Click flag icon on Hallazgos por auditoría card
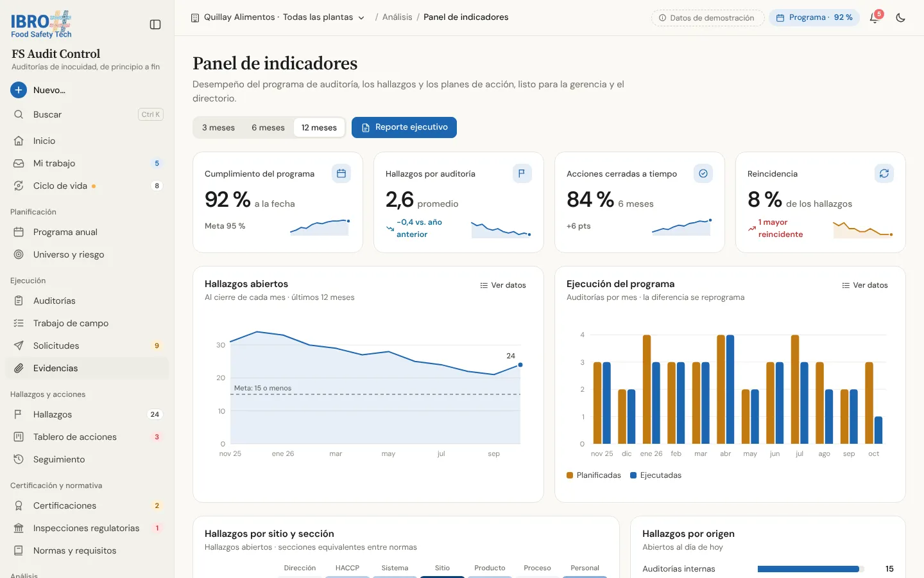 click(x=522, y=173)
